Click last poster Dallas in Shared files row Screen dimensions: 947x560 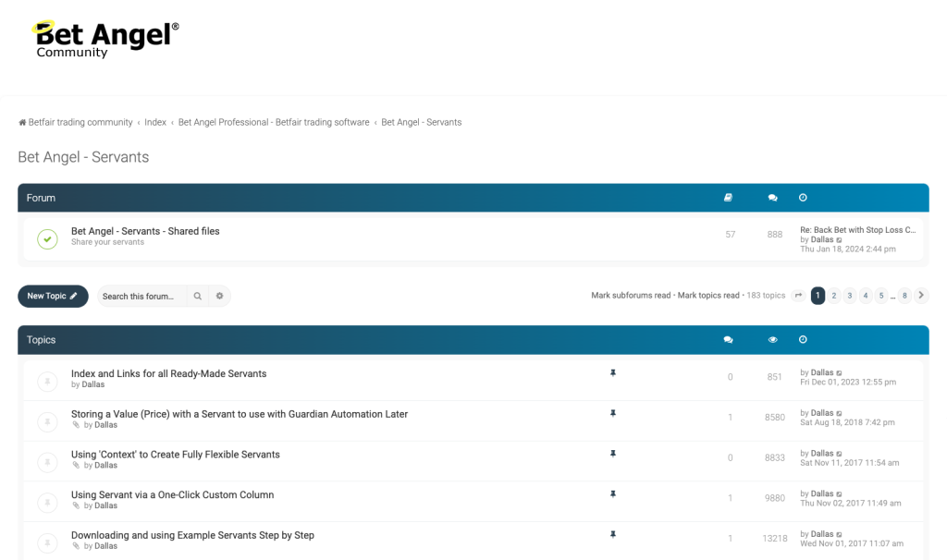pos(822,239)
